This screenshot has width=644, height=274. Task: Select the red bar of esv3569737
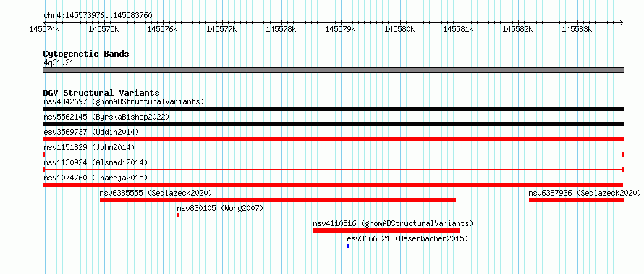tap(333, 139)
